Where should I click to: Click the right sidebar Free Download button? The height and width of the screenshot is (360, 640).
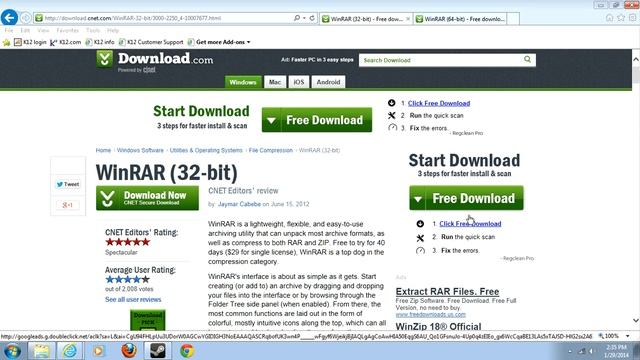tap(466, 198)
